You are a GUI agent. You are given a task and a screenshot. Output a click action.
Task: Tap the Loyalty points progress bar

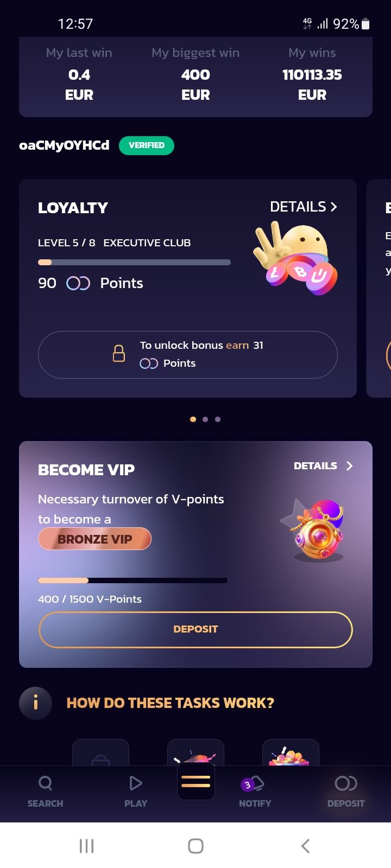(134, 263)
